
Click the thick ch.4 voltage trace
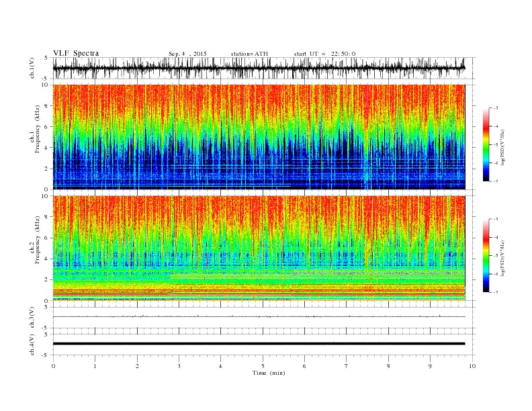[x=259, y=344]
